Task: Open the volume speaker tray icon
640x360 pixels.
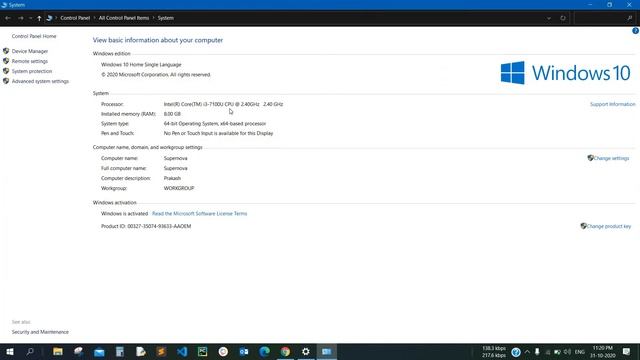Action: point(567,351)
